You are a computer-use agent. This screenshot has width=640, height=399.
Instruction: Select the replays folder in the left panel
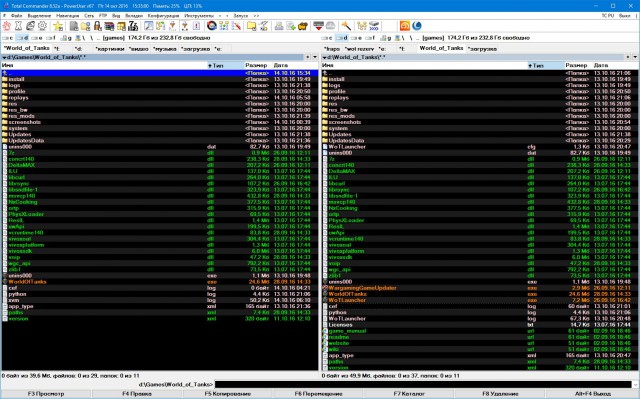(x=159, y=98)
